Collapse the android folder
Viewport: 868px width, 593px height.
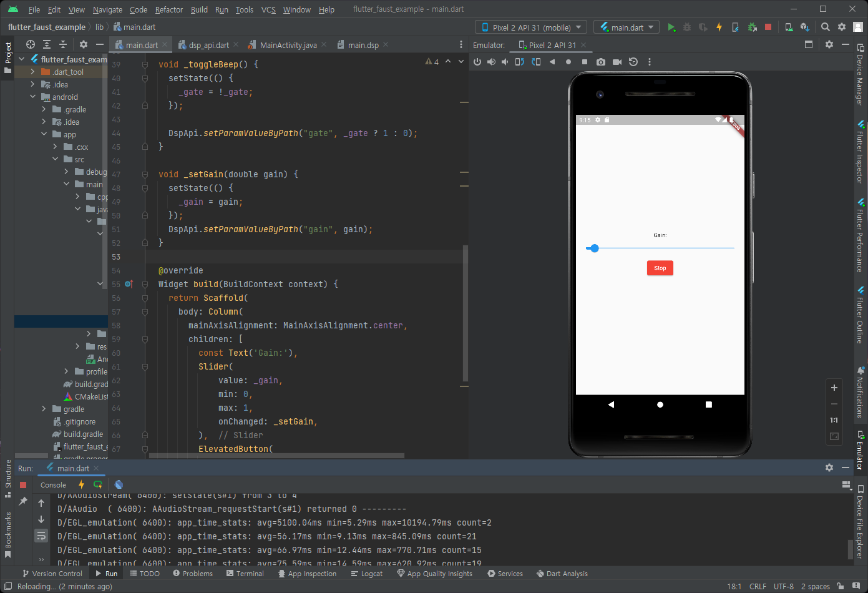pos(32,97)
